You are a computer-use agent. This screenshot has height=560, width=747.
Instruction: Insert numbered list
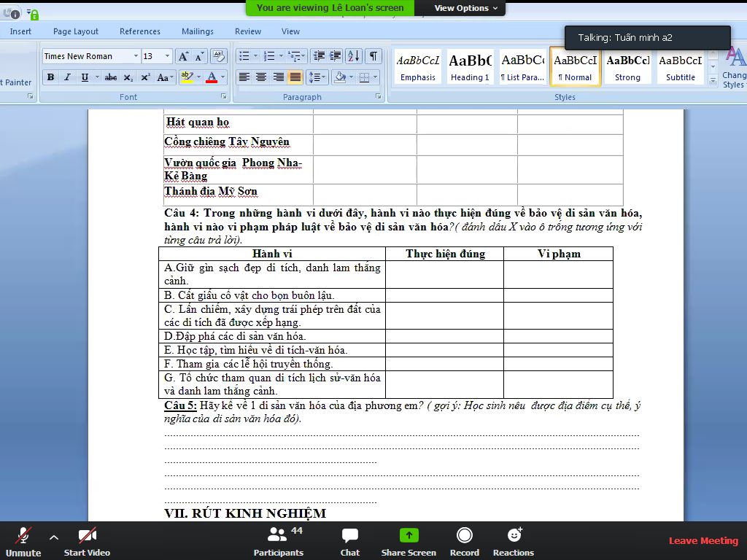pyautogui.click(x=270, y=56)
